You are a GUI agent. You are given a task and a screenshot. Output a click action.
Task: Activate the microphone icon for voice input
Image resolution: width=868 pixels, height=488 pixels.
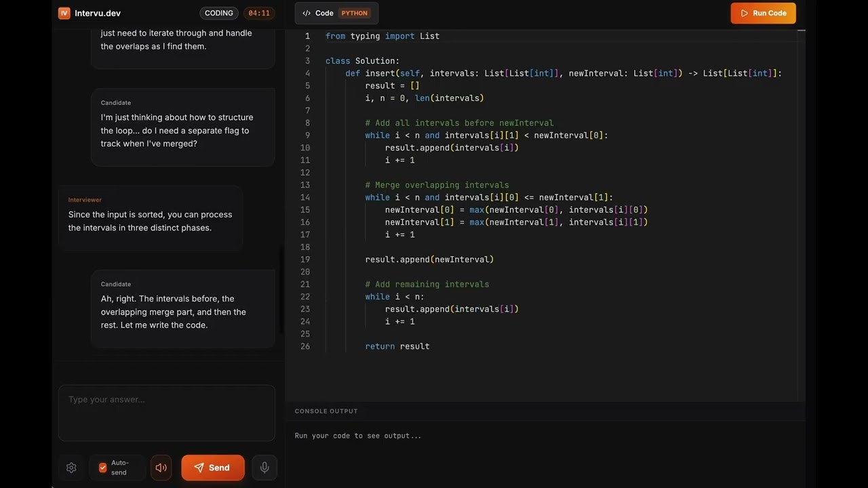264,467
